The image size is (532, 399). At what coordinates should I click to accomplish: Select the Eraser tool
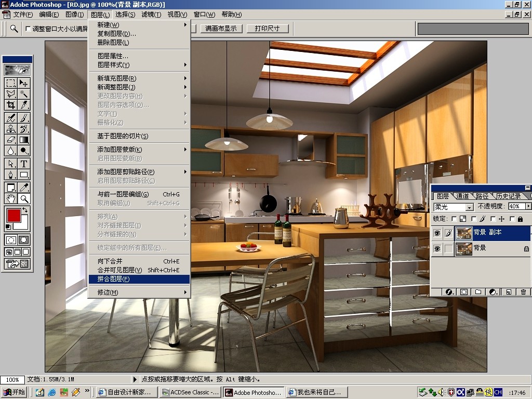pyautogui.click(x=11, y=140)
